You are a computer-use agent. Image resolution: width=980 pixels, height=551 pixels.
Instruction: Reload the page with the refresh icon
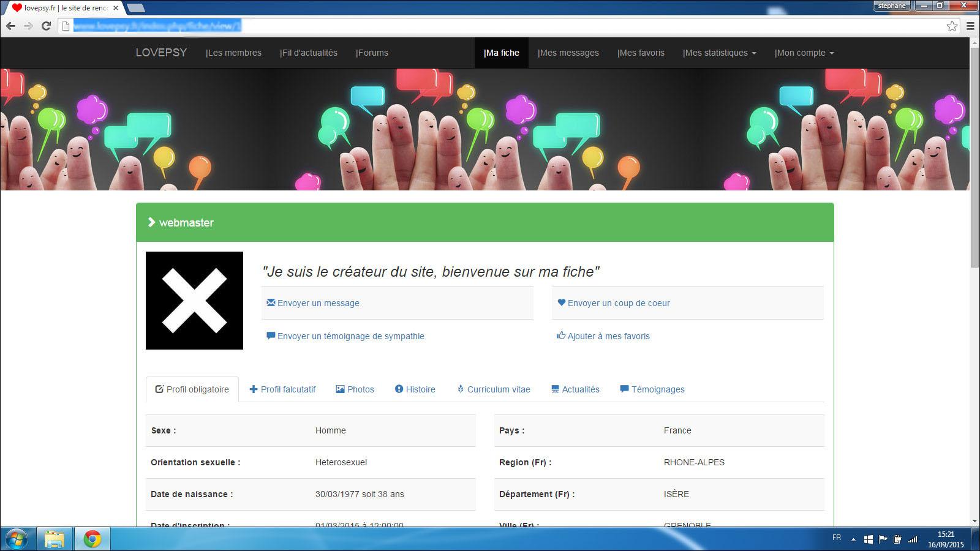tap(46, 26)
